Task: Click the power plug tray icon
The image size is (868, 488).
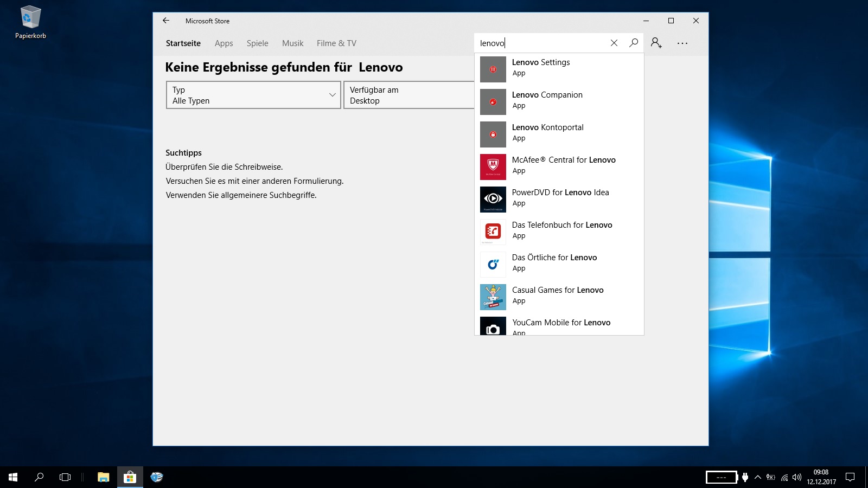Action: (x=745, y=477)
